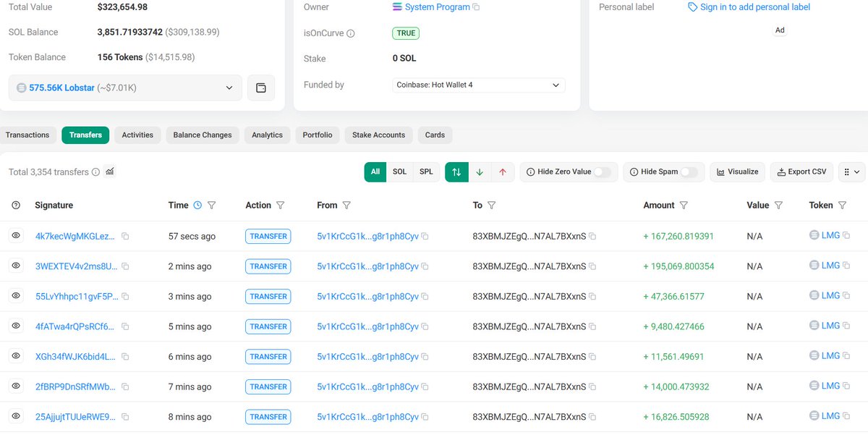Select the amount + 167,260.819391
Image resolution: width=868 pixels, height=435 pixels.
678,237
